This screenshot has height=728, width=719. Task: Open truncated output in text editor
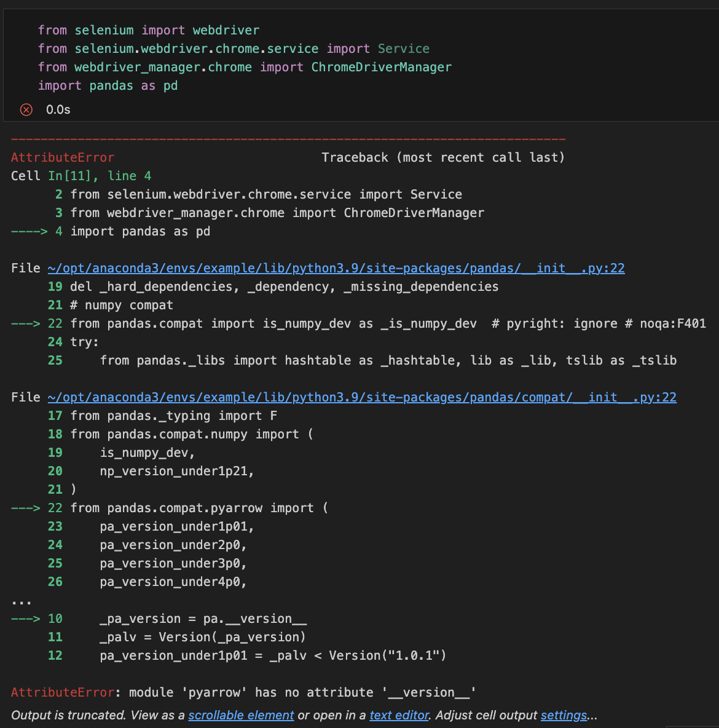(x=399, y=715)
